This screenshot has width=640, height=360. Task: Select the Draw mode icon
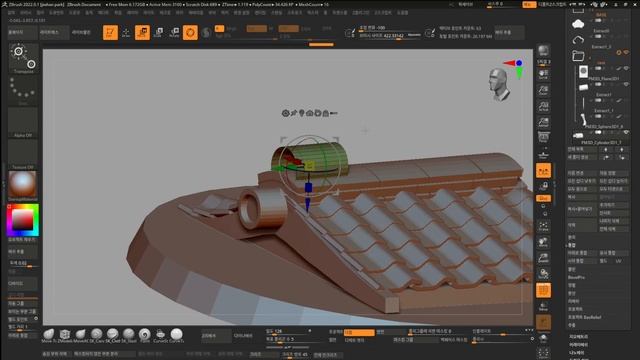[x=126, y=32]
